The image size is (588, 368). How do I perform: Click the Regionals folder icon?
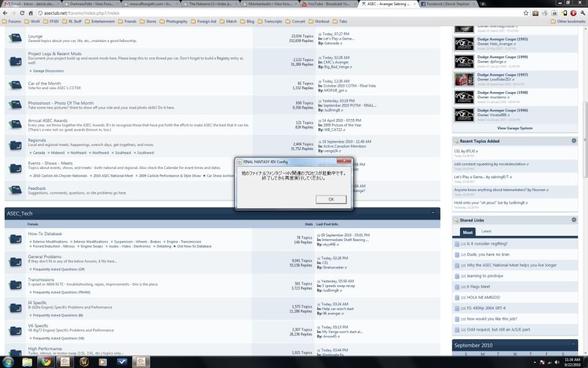coord(15,145)
